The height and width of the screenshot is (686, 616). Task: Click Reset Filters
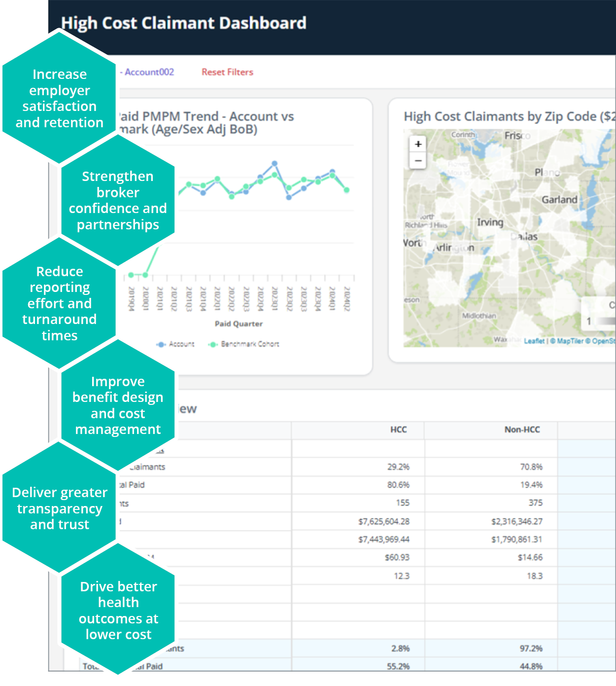click(227, 72)
